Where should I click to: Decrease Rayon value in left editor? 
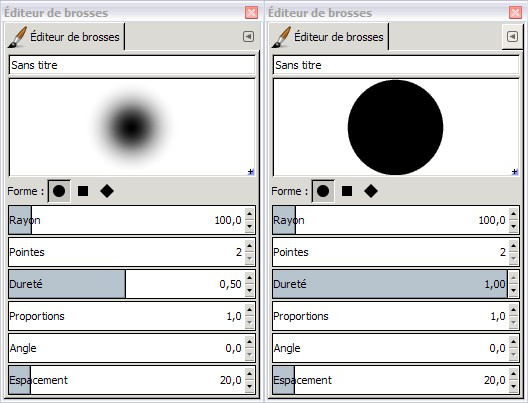(x=249, y=226)
